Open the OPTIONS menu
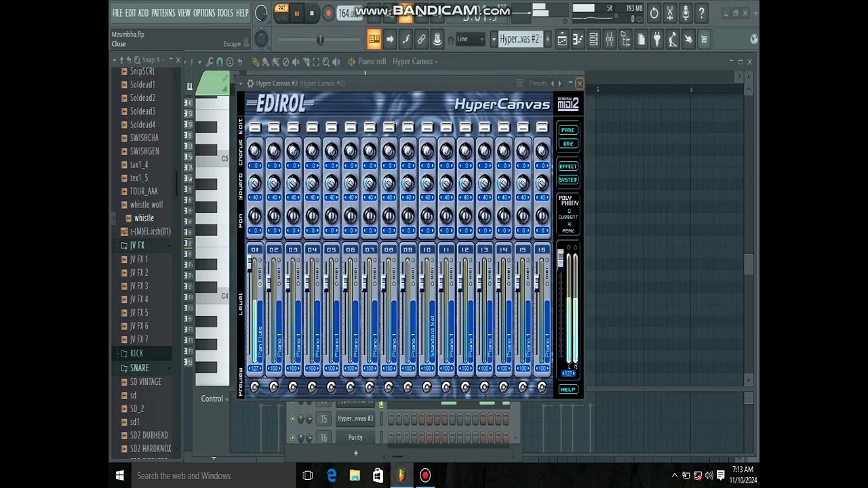The width and height of the screenshot is (868, 488). point(204,13)
